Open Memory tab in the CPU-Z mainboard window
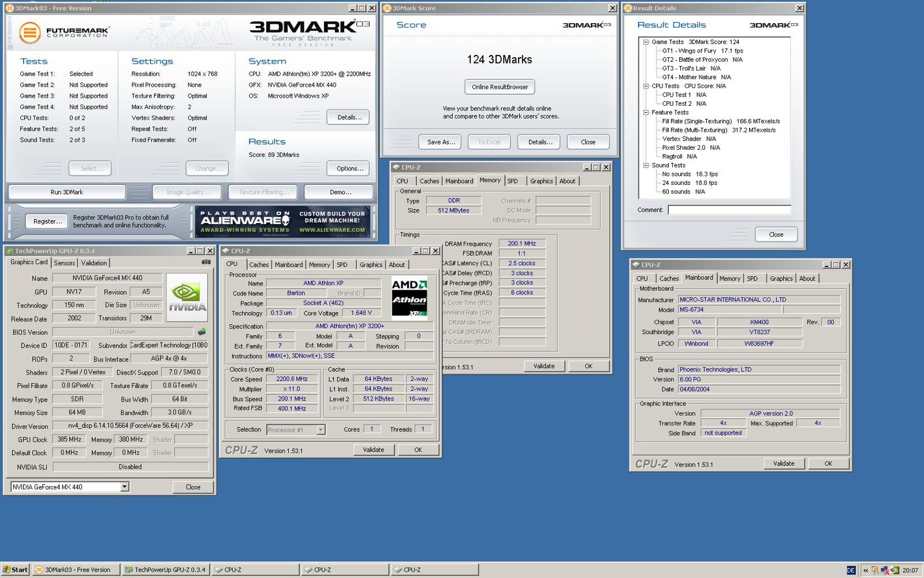Viewport: 924px width, 578px height. pos(730,279)
